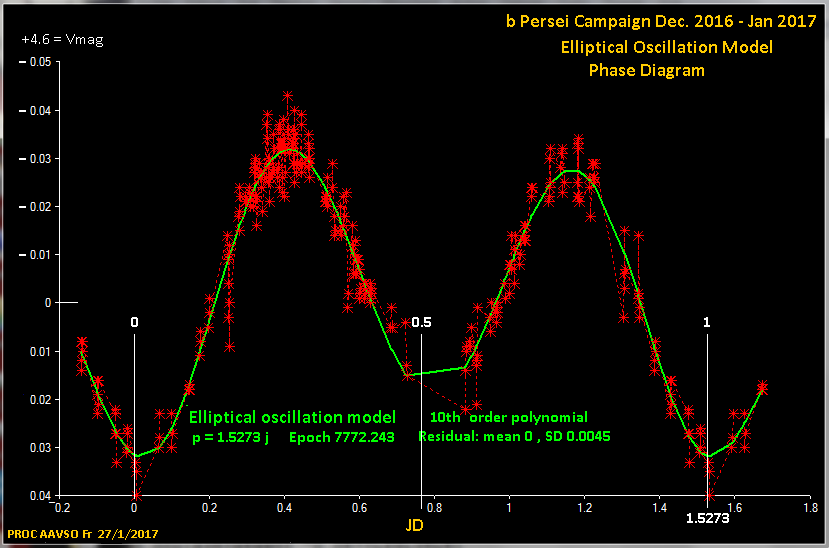Click the phase '0.5' marker label
The height and width of the screenshot is (548, 829).
point(421,323)
